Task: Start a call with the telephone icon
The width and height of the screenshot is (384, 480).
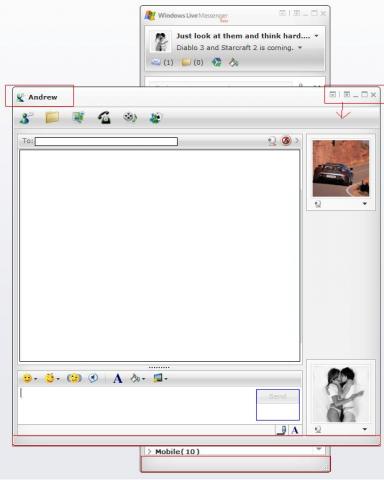Action: [x=104, y=118]
